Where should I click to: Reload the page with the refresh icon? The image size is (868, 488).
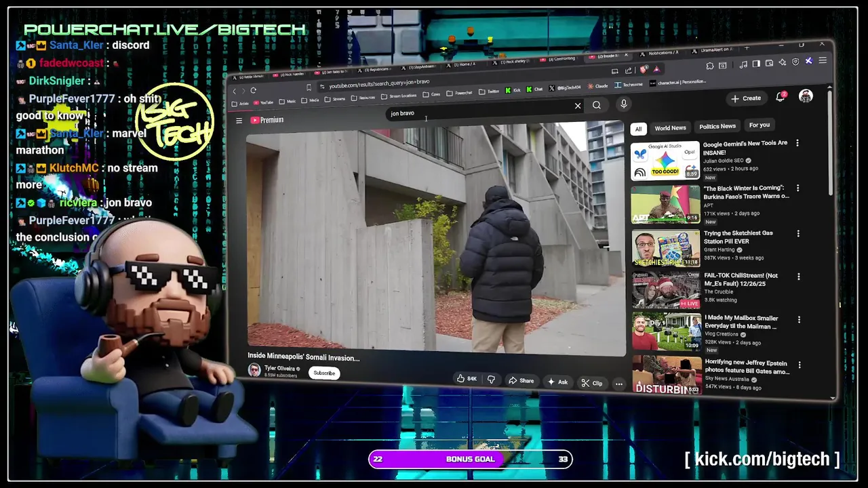coord(253,90)
